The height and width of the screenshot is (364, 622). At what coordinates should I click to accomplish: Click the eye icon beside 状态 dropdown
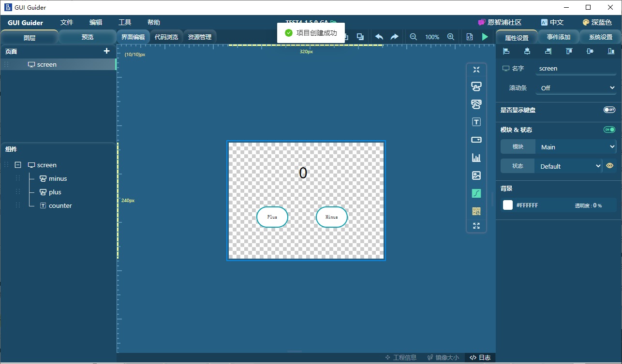[x=609, y=166]
